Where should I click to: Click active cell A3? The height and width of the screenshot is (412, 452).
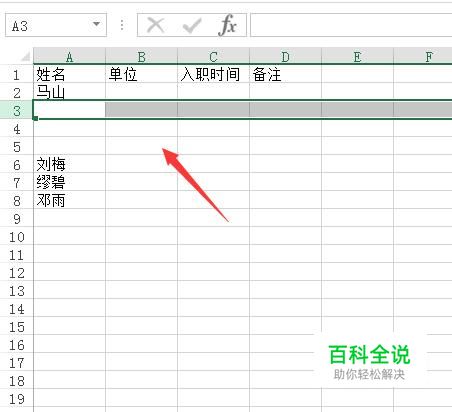click(69, 110)
